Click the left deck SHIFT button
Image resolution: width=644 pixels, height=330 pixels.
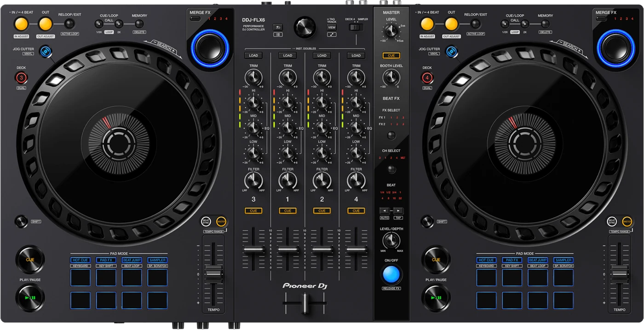21,221
